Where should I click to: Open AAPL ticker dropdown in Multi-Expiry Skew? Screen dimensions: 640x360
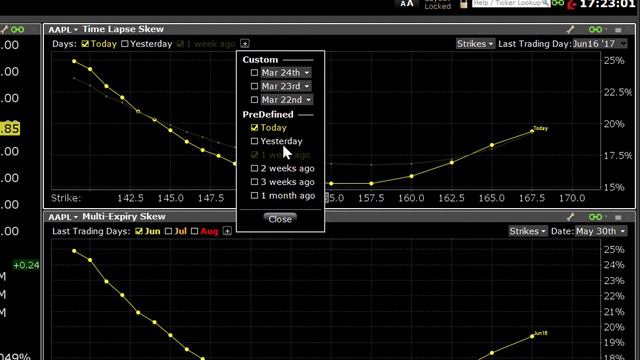point(63,217)
